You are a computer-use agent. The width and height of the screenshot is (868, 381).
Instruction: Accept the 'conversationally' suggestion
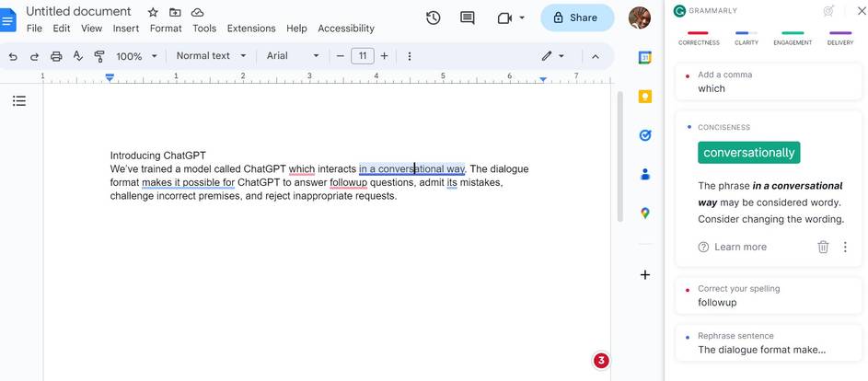point(748,153)
